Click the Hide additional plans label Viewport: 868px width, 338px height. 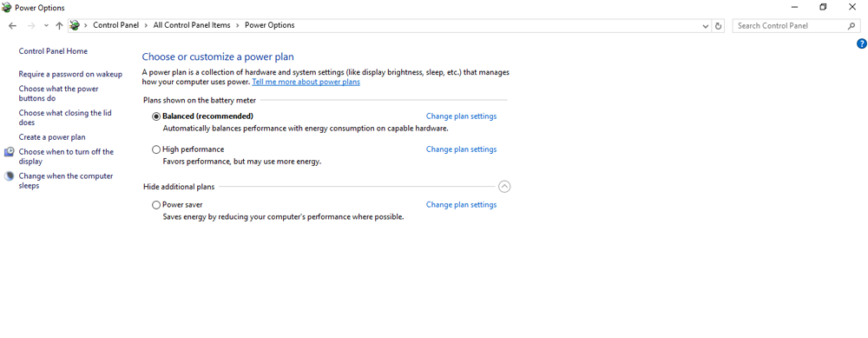click(x=179, y=188)
